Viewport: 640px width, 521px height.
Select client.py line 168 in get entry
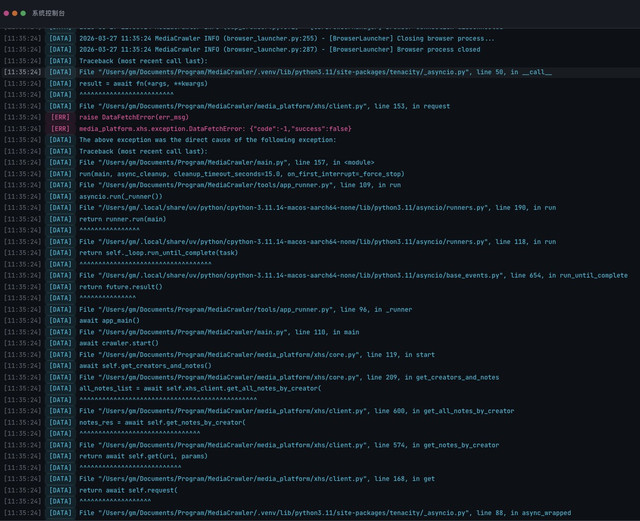(x=257, y=479)
